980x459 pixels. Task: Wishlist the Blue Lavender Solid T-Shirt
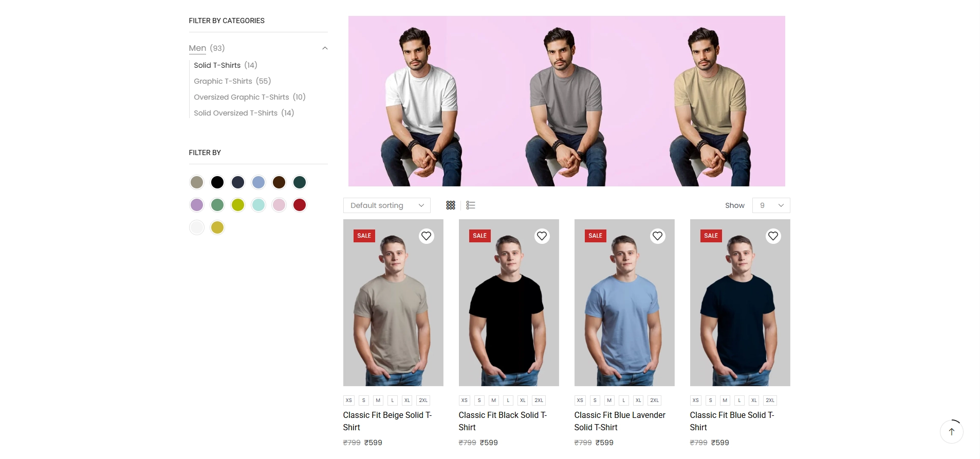click(x=657, y=236)
